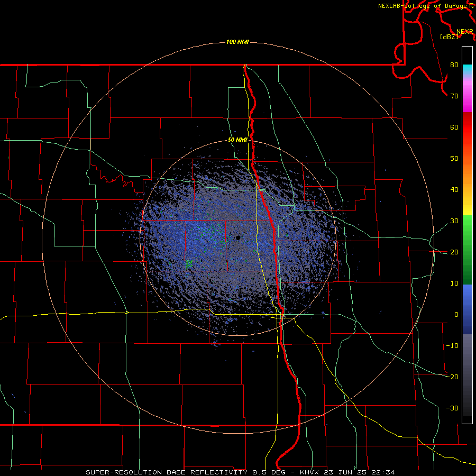Click the NEXLAB-College of DuPage credit text

[423, 6]
